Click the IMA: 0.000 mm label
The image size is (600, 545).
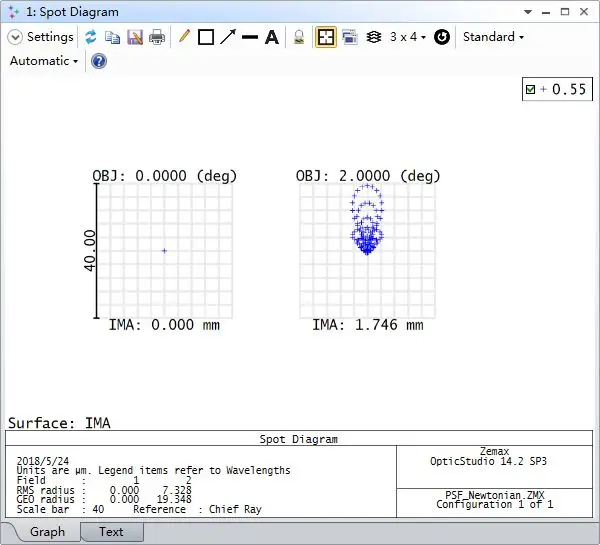(x=164, y=325)
